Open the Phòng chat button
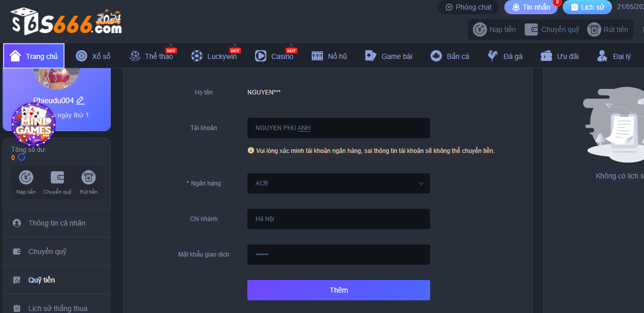 [x=468, y=7]
